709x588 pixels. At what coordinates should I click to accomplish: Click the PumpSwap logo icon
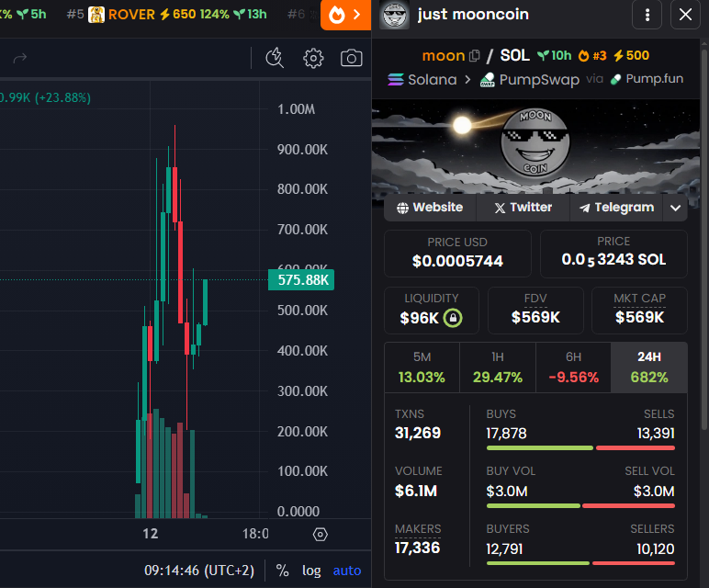point(487,80)
